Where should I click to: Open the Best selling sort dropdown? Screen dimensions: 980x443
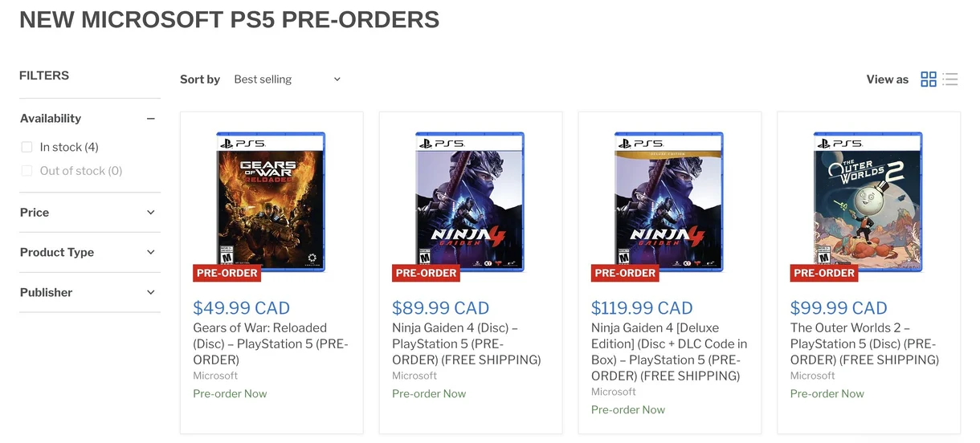288,79
